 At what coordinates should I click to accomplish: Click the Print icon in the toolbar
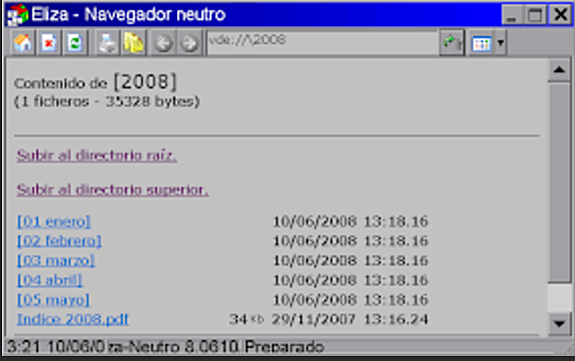click(107, 43)
